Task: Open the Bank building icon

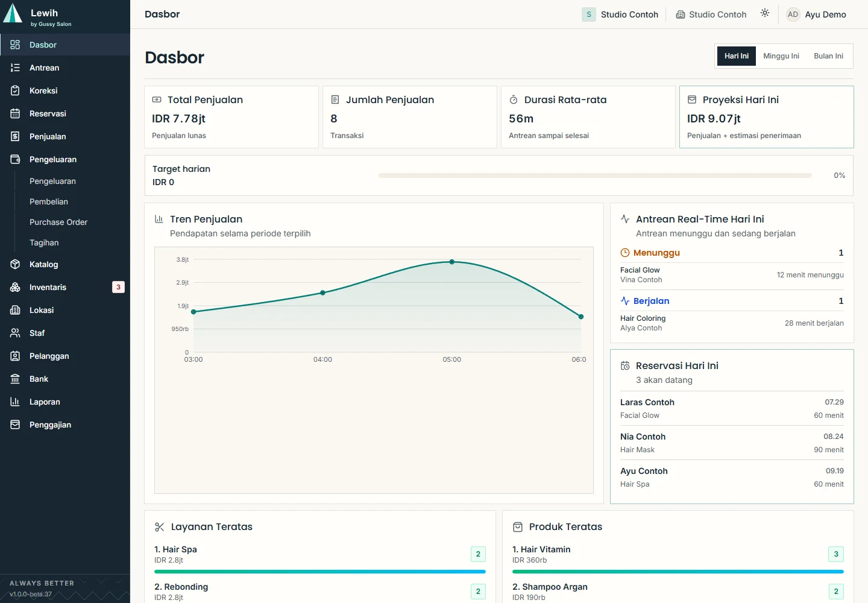Action: [x=15, y=379]
